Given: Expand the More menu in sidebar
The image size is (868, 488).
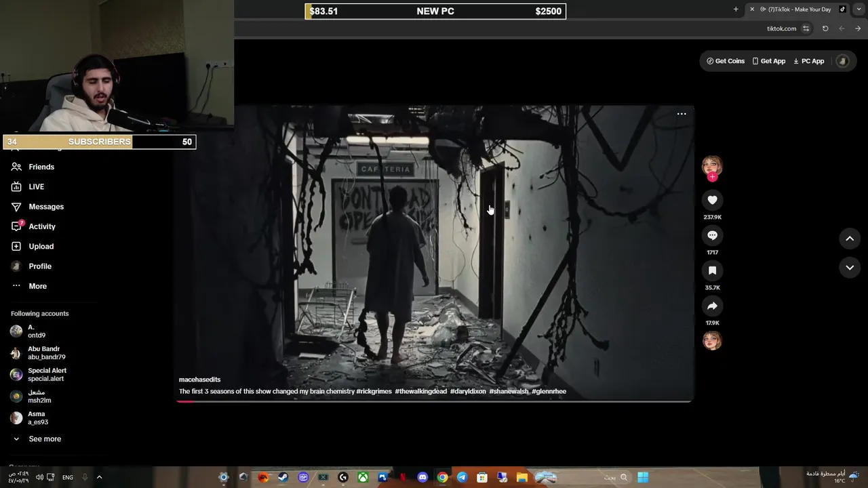Looking at the screenshot, I should [29, 286].
